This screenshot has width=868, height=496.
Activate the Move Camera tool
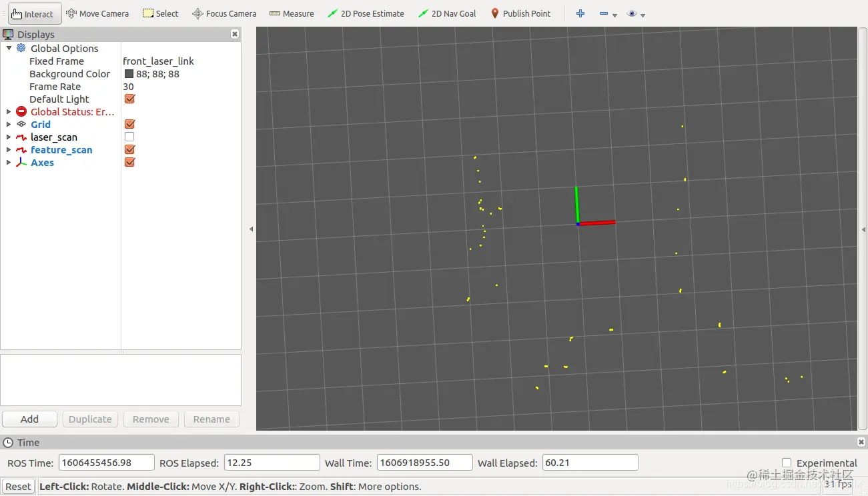[x=97, y=13]
